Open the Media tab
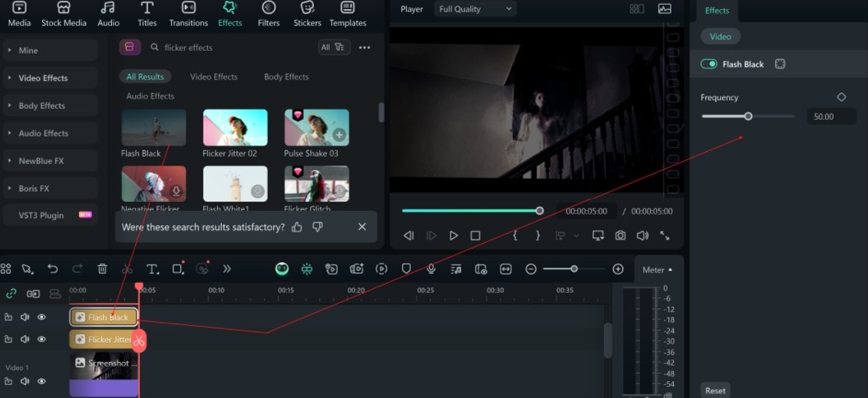Image resolution: width=868 pixels, height=398 pixels. (19, 15)
